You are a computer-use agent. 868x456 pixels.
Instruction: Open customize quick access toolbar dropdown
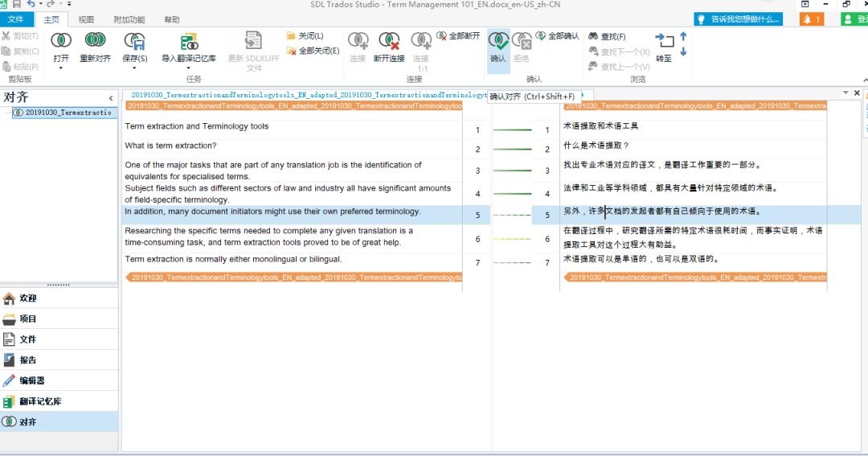pyautogui.click(x=69, y=4)
